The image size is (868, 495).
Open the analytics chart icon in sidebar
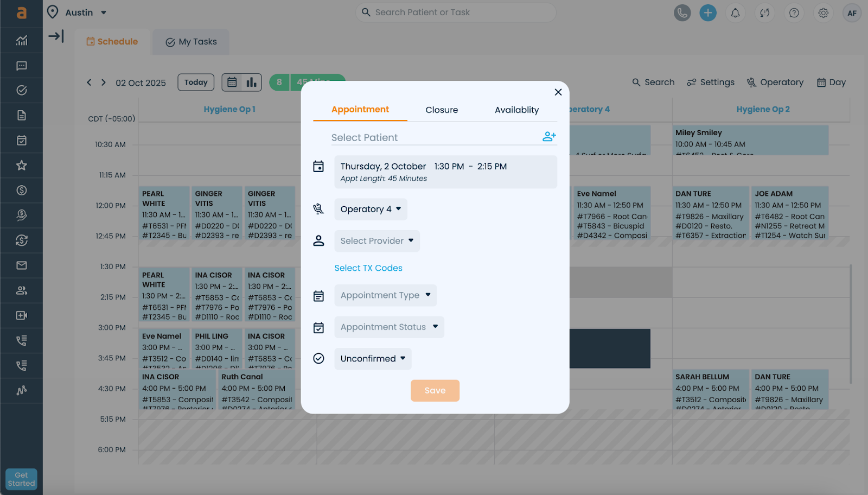22,41
